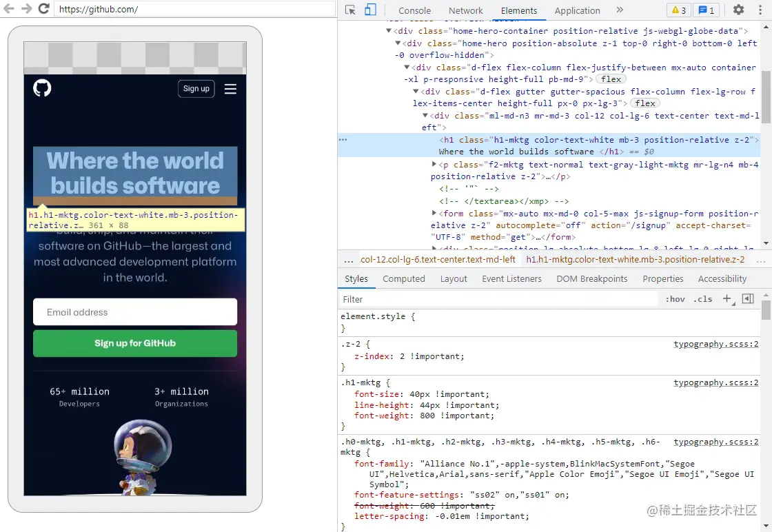
Task: Add new style rule plus icon
Action: point(727,298)
